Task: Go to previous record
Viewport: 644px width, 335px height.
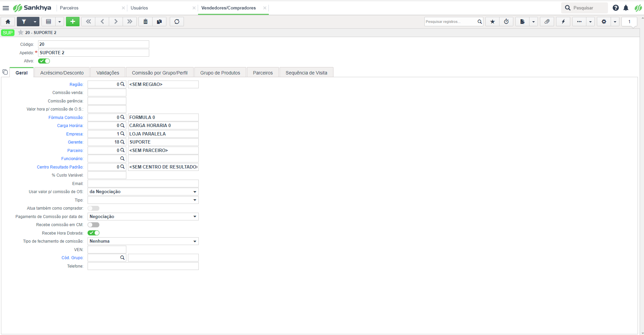Action: tap(102, 22)
